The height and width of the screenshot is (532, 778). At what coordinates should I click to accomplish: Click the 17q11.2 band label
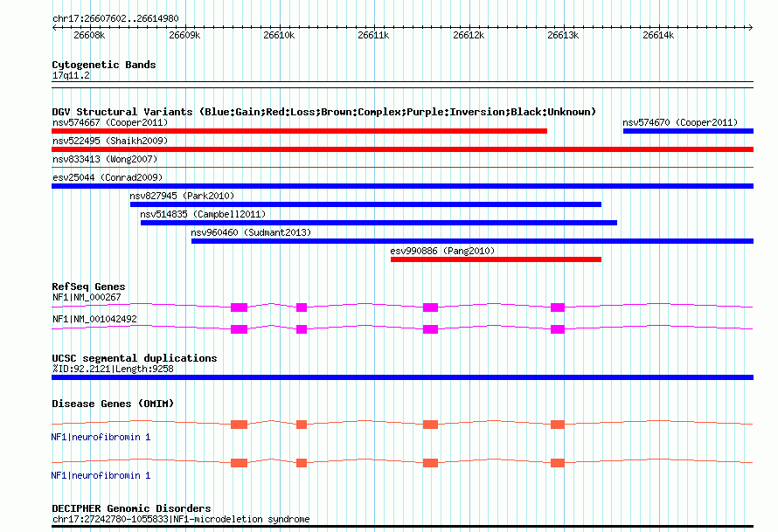(71, 75)
